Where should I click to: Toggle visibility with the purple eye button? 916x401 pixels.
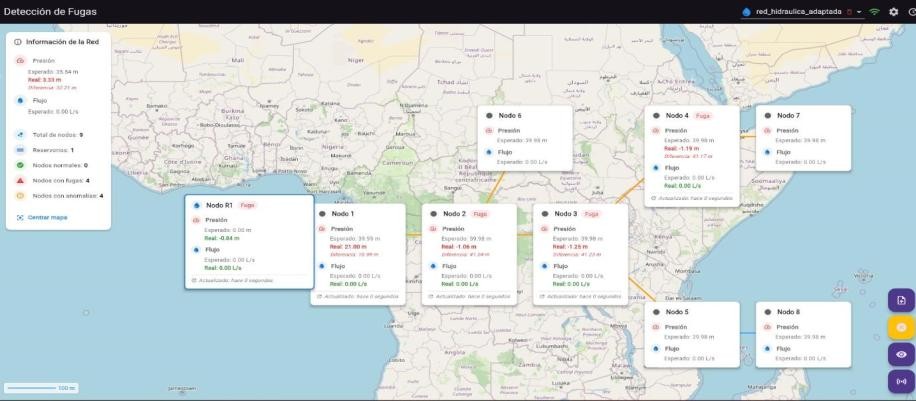click(x=900, y=354)
